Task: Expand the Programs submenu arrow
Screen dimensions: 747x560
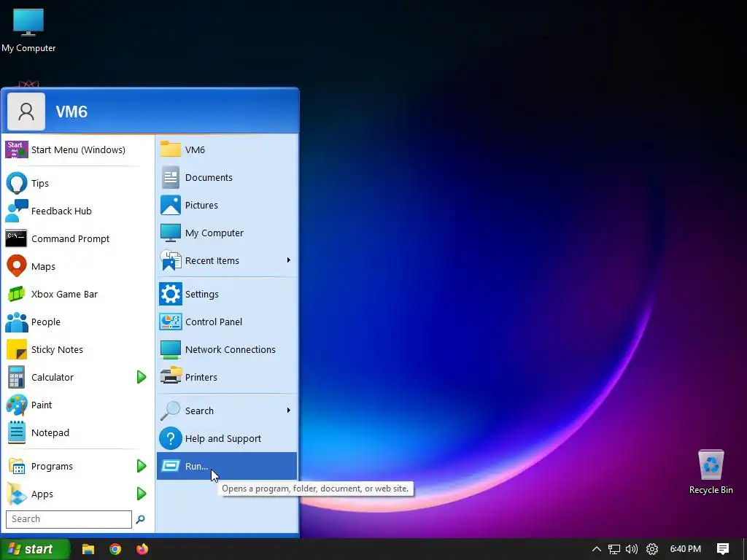Action: [x=142, y=466]
